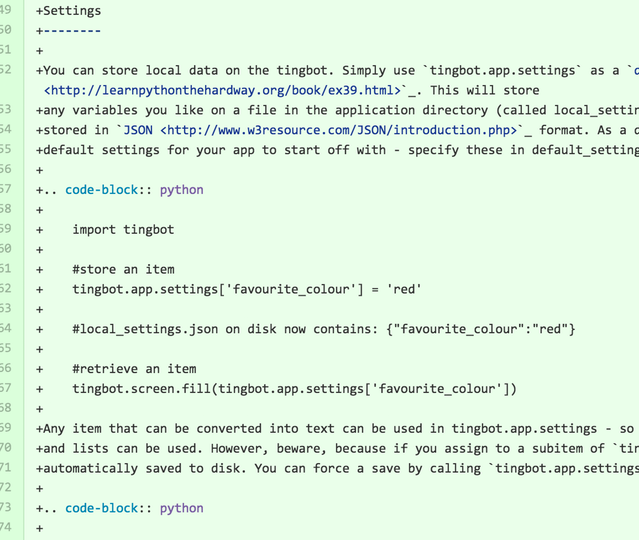639x540 pixels.
Task: Click the purple python keyword after first code-block
Action: [x=181, y=190]
